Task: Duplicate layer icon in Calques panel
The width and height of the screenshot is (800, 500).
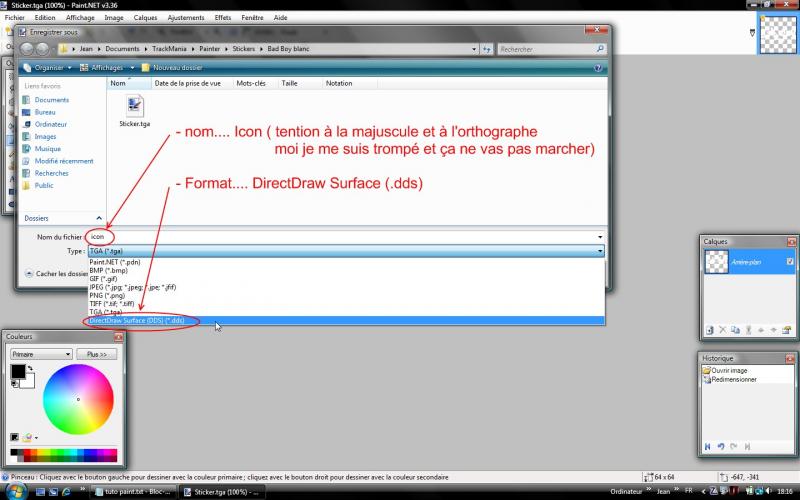Action: (x=735, y=330)
